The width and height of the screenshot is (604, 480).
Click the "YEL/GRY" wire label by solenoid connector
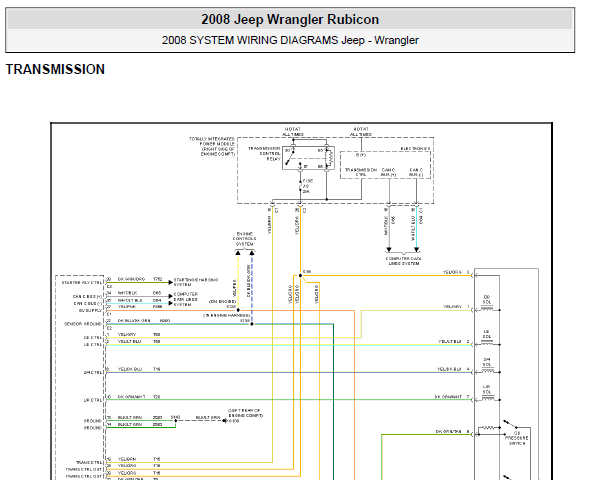[452, 307]
